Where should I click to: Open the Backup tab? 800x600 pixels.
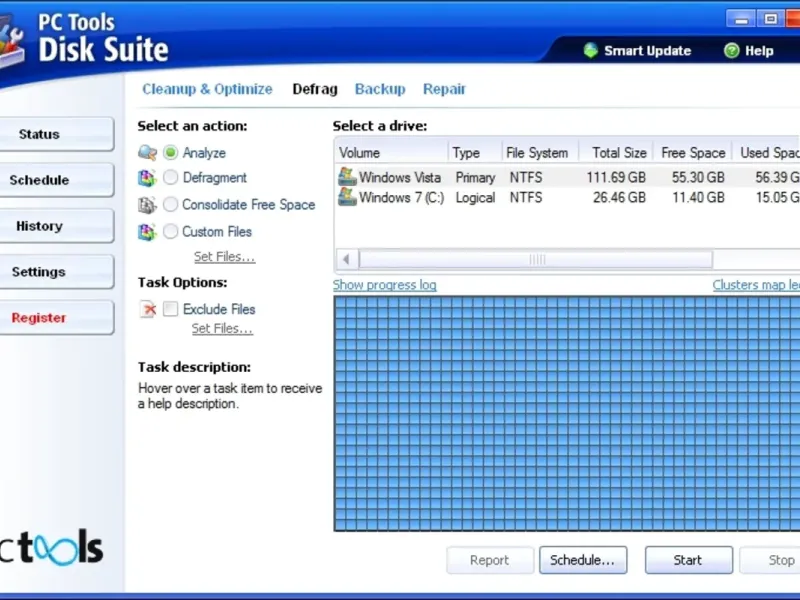[380, 89]
